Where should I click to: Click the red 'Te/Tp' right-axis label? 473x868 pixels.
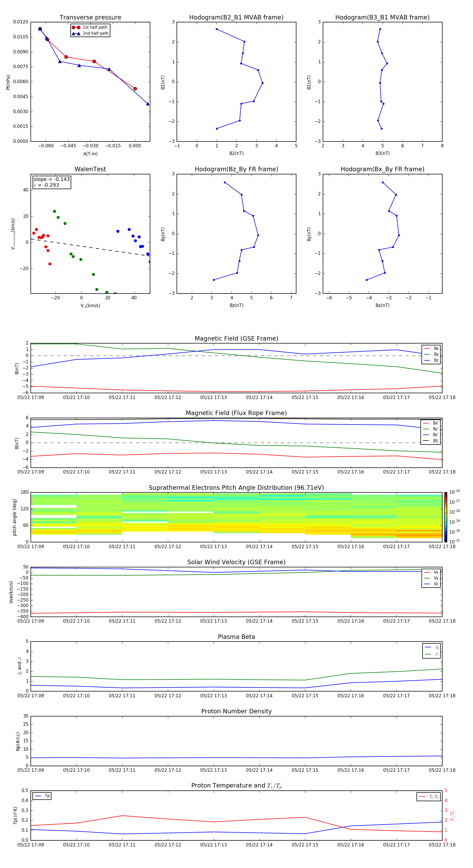click(x=453, y=815)
